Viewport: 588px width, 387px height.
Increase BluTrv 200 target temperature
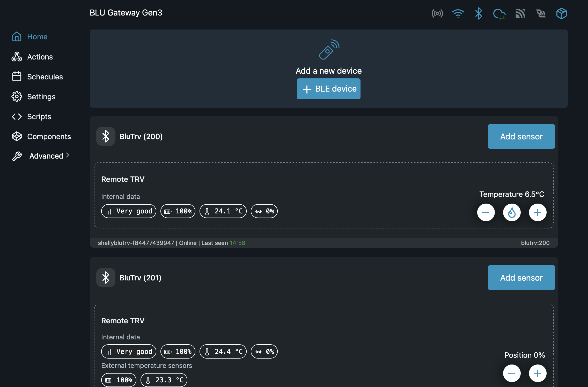pos(538,212)
